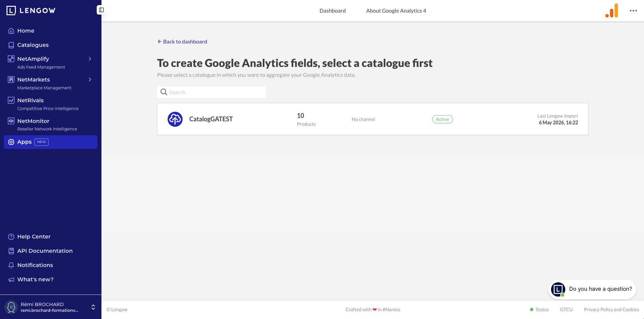644x319 pixels.
Task: Click the Ads Feed Management subtitle
Action: (x=41, y=67)
